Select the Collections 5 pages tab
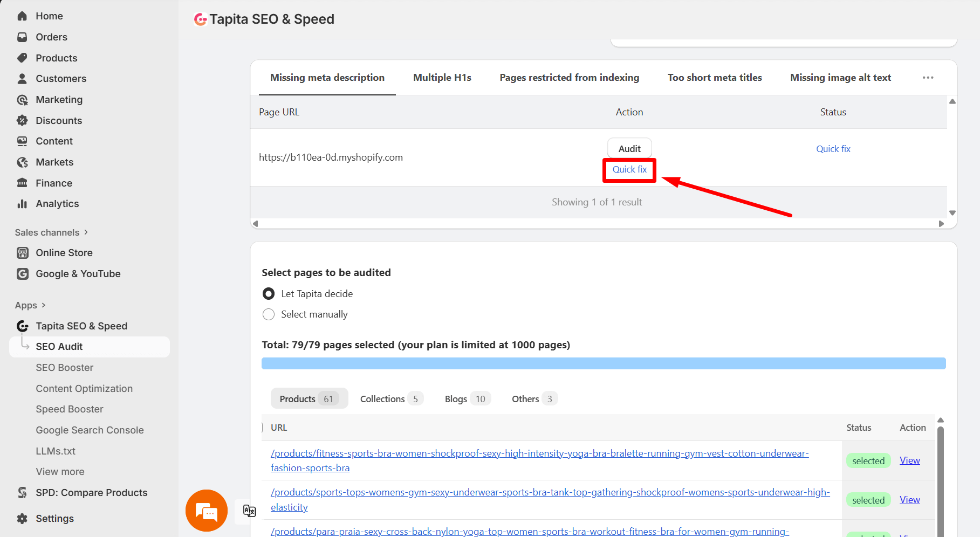Image resolution: width=980 pixels, height=537 pixels. tap(391, 399)
